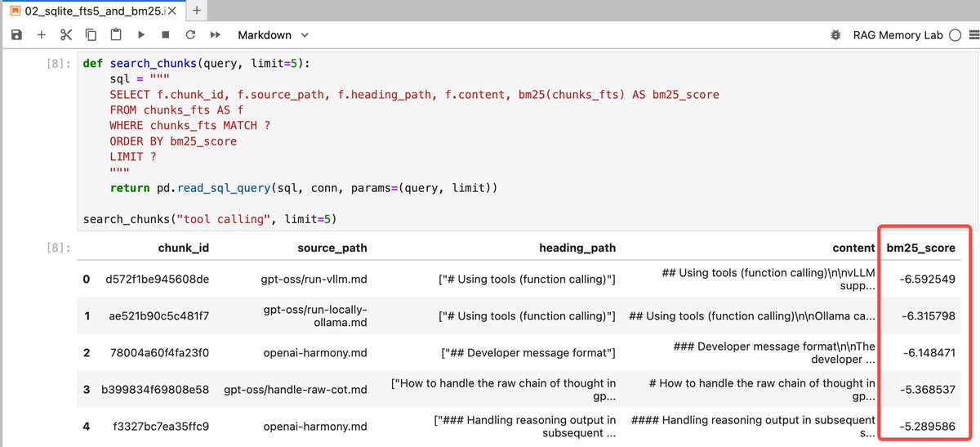Open the Markdown cell type dropdown

(x=274, y=35)
